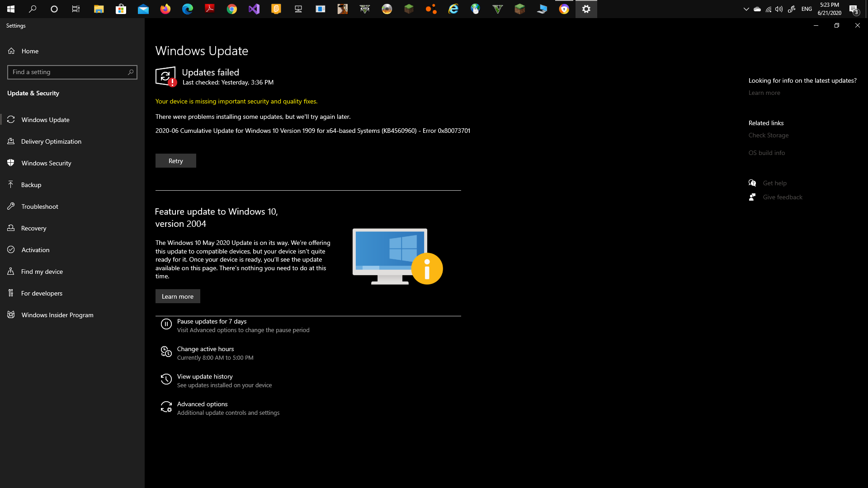Viewport: 868px width, 488px height.
Task: Launch Firefox from the taskbar
Action: pos(165,9)
